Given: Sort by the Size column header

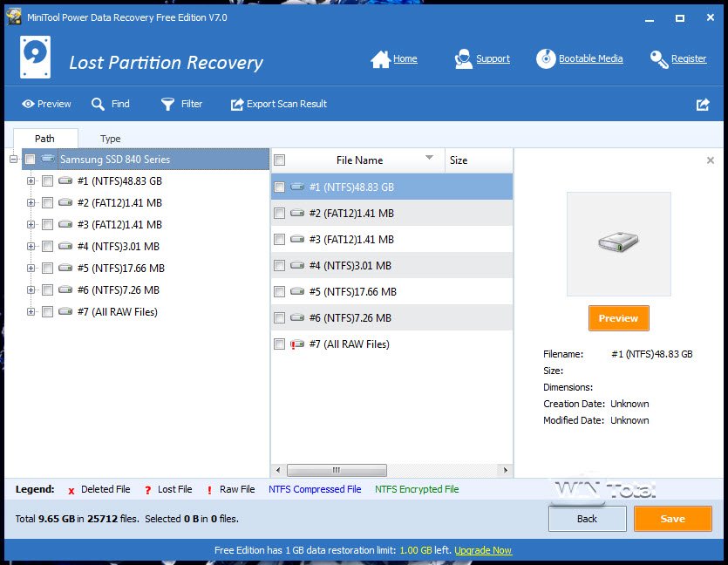Looking at the screenshot, I should point(479,160).
